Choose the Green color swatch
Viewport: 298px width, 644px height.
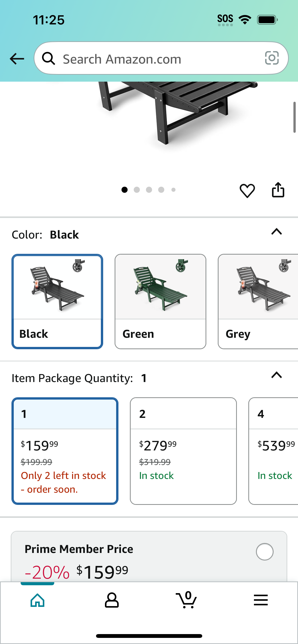point(160,301)
